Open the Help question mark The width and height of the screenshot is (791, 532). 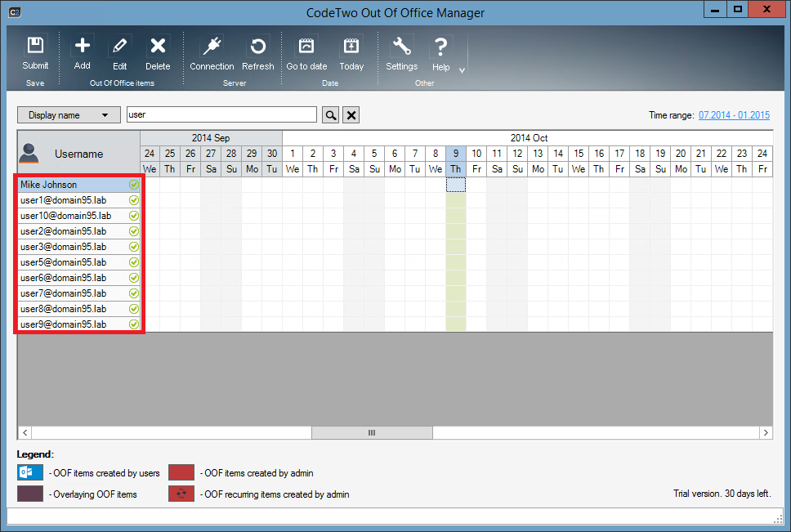pyautogui.click(x=440, y=53)
